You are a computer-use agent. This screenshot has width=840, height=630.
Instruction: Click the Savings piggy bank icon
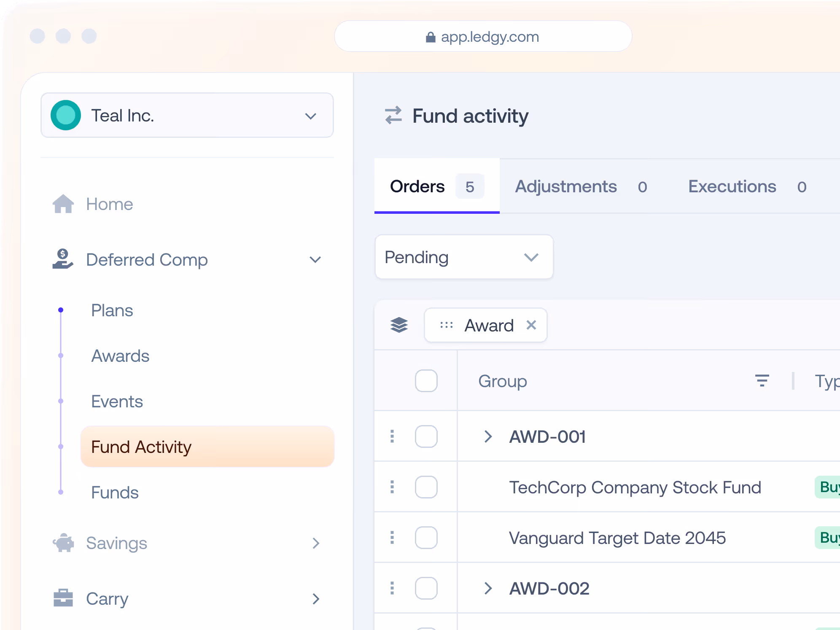pyautogui.click(x=63, y=543)
